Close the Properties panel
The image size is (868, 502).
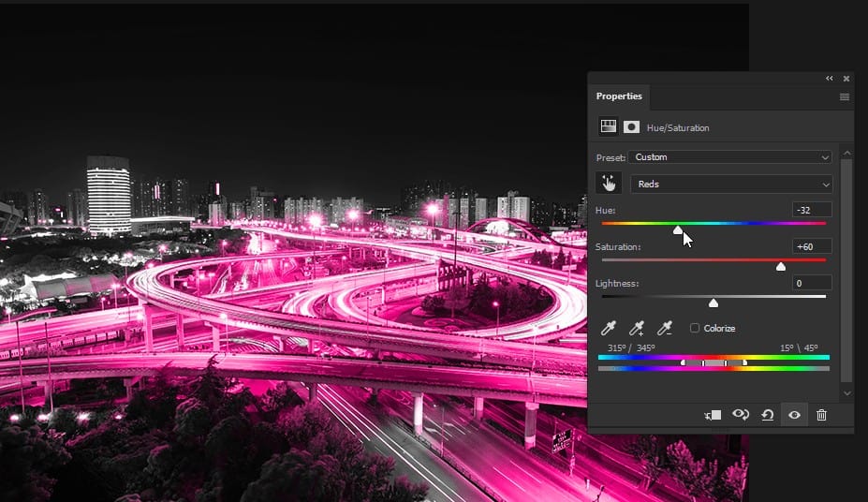coord(846,79)
